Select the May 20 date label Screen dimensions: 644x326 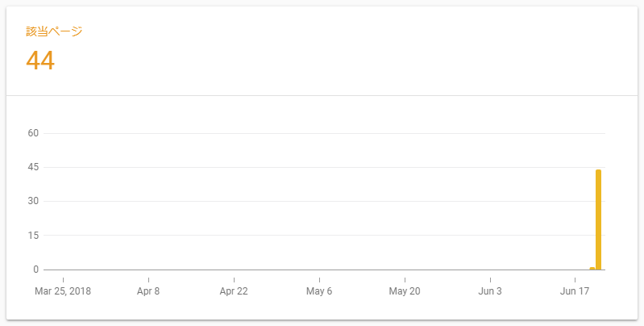pos(405,291)
